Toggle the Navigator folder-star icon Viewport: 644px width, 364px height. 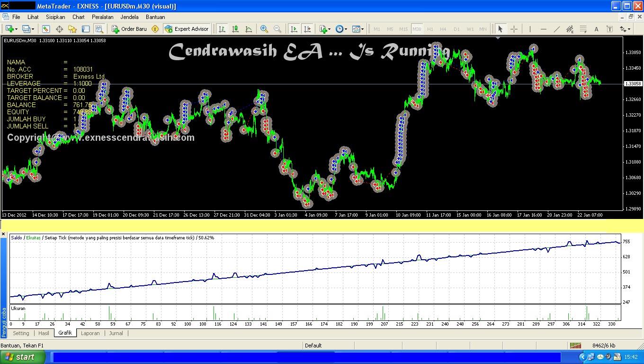(x=72, y=29)
